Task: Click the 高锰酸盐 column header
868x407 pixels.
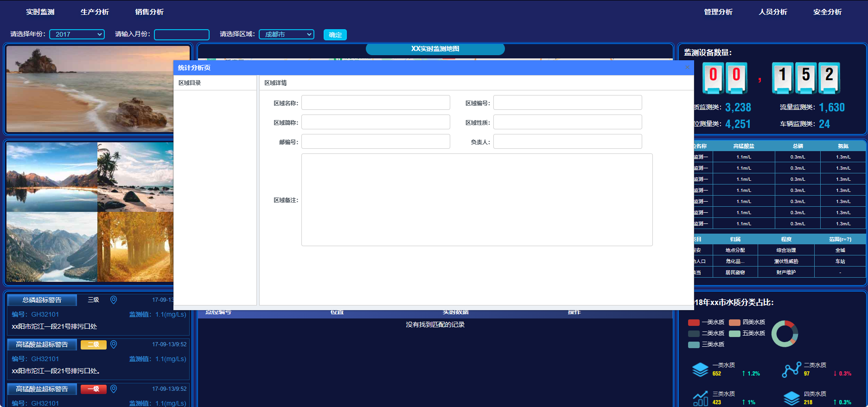Action: click(744, 146)
